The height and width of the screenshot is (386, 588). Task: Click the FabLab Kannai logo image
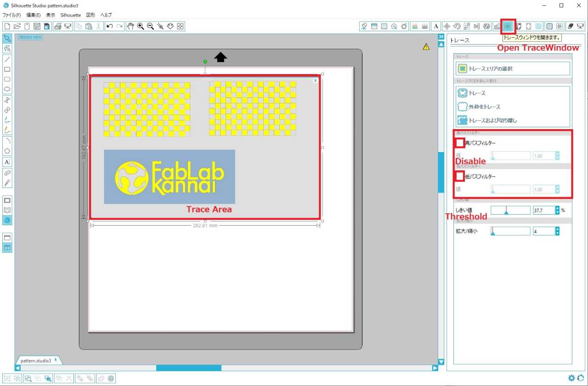(170, 176)
